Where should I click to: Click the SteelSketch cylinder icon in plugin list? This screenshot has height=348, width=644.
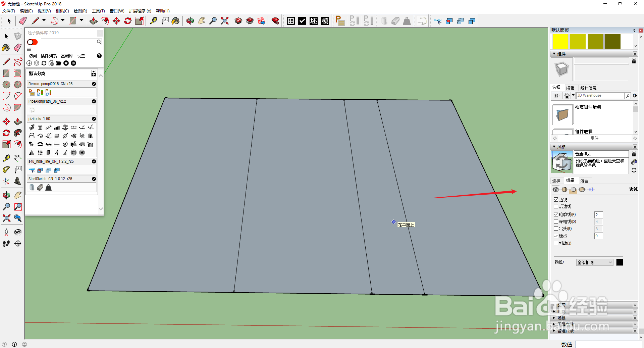coord(32,187)
